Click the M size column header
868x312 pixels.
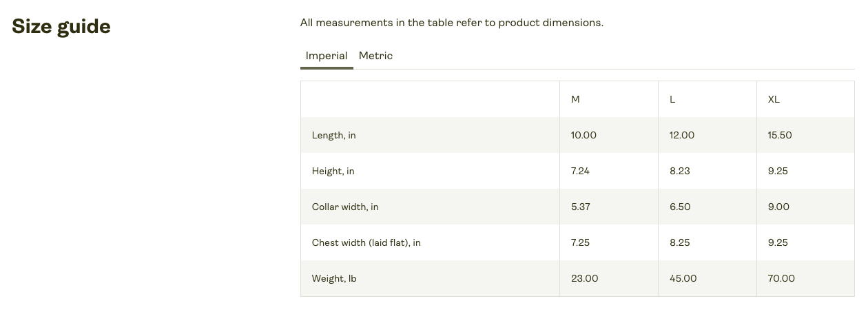pos(575,99)
